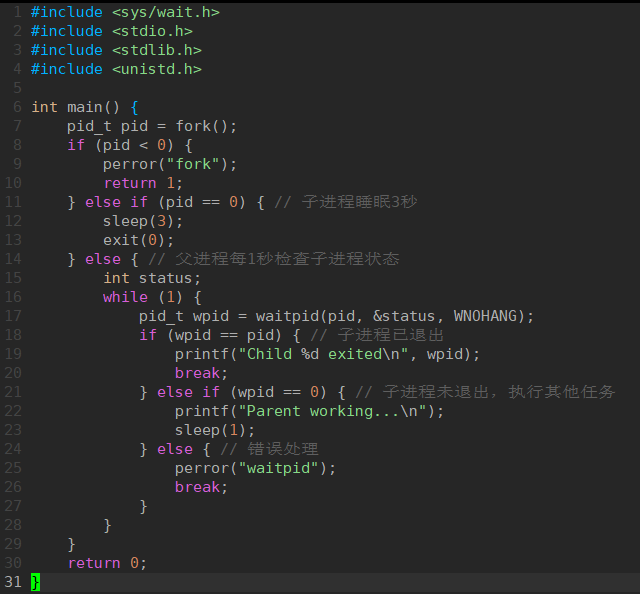Click 'fork()' in the pid_t pid line
Image resolution: width=640 pixels, height=594 pixels.
[x=201, y=126]
